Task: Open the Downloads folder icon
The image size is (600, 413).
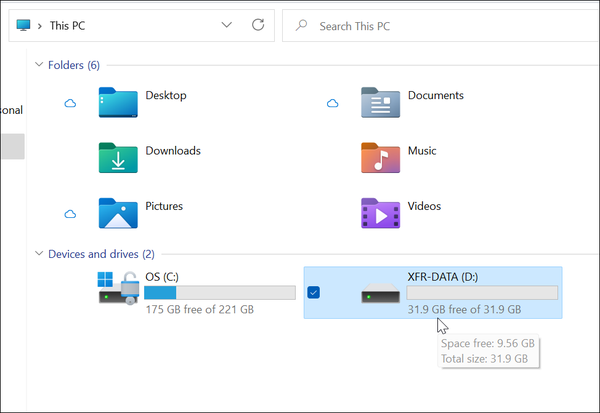Action: 118,157
